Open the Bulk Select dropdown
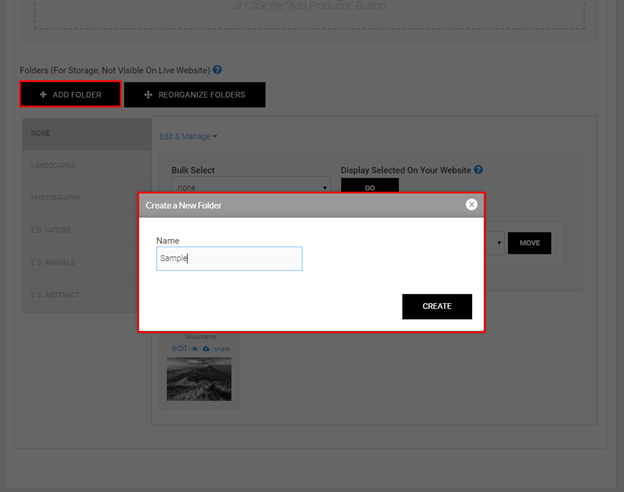The image size is (624, 492). pyautogui.click(x=250, y=187)
